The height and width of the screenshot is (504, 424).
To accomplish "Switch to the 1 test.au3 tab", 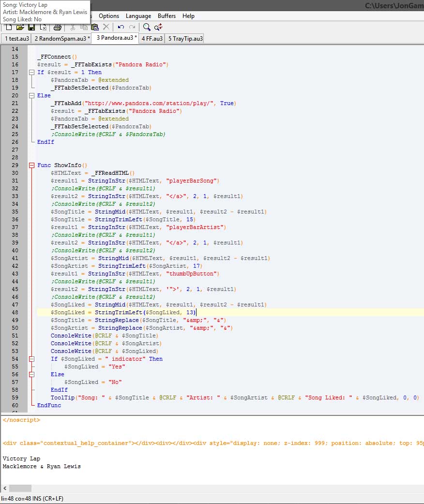I will 16,39.
